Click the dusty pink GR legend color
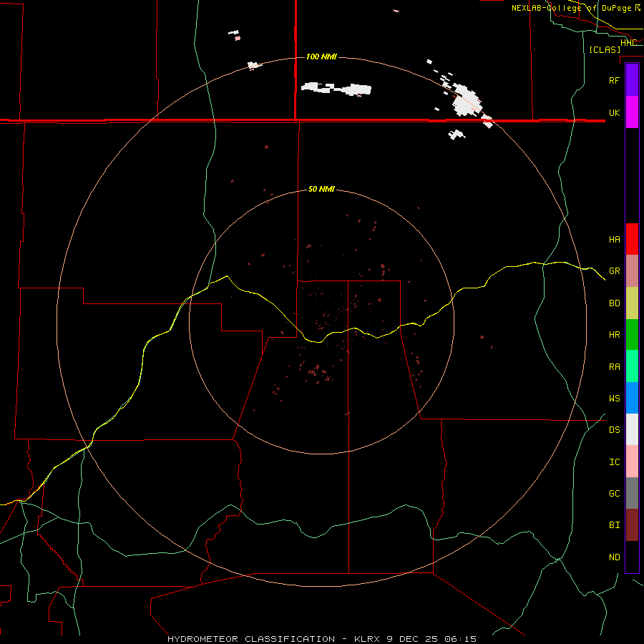This screenshot has height=644, width=644. [632, 271]
